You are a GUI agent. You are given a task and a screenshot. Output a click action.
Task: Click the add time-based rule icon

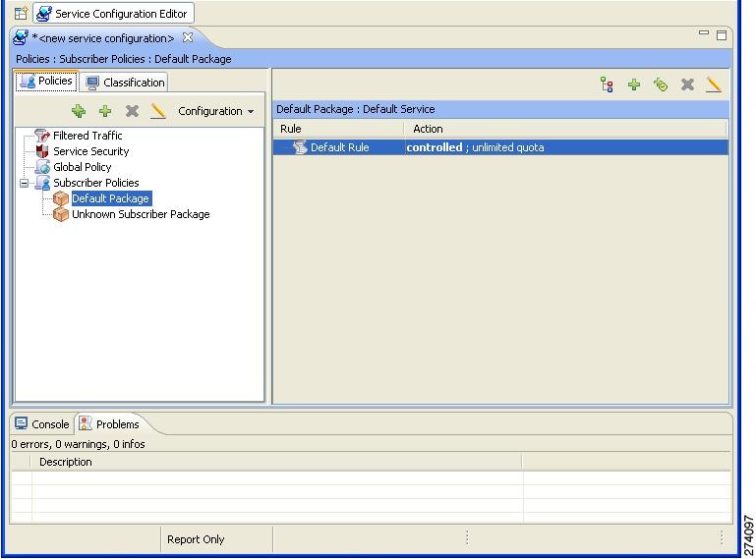(x=661, y=85)
